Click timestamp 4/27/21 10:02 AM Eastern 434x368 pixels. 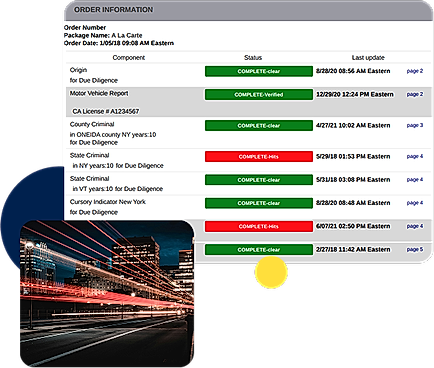353,125
